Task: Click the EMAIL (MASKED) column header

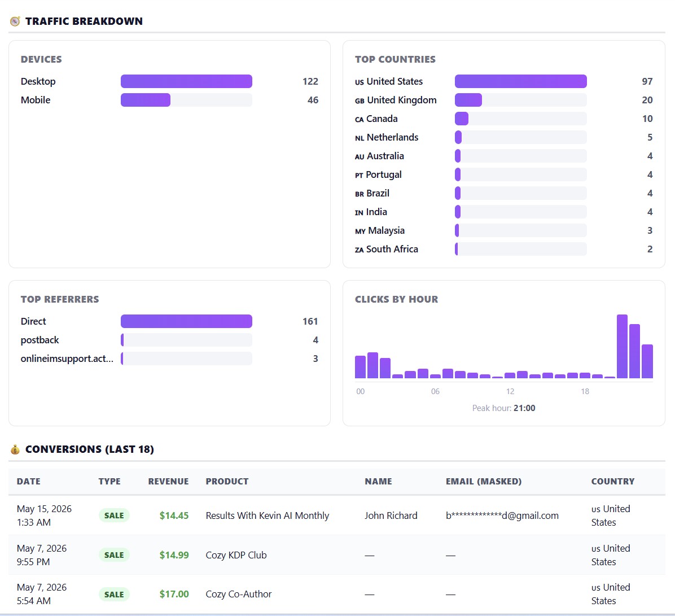Action: tap(484, 481)
